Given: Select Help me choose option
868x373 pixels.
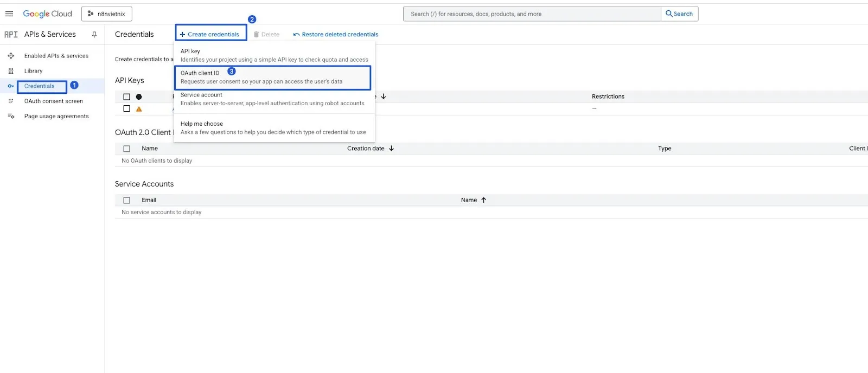Looking at the screenshot, I should [x=274, y=128].
